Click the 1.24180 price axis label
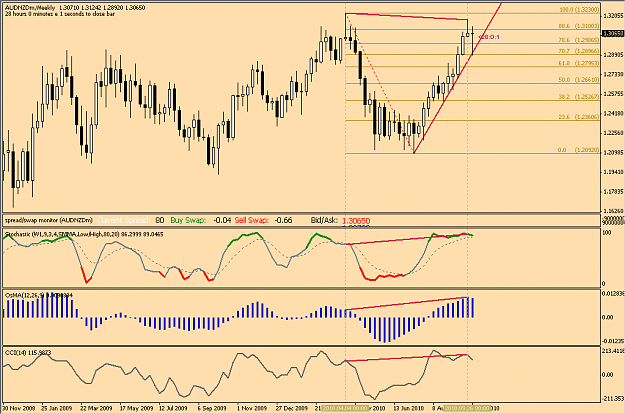This screenshot has height=414, width=625. coord(614,114)
